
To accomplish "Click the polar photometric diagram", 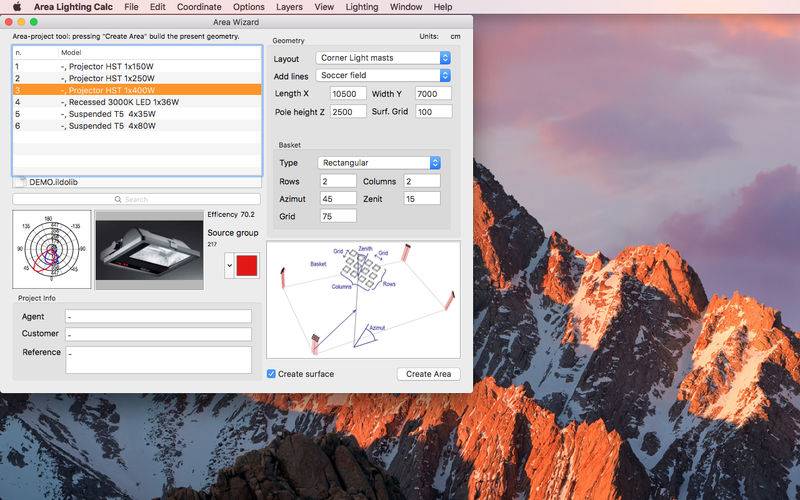I will pos(52,249).
